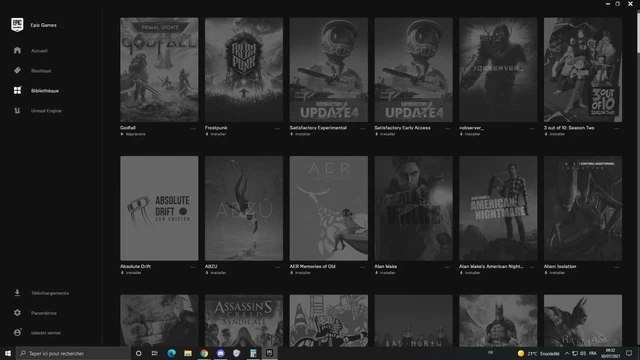Click Installer under Frostpunk

[216, 134]
